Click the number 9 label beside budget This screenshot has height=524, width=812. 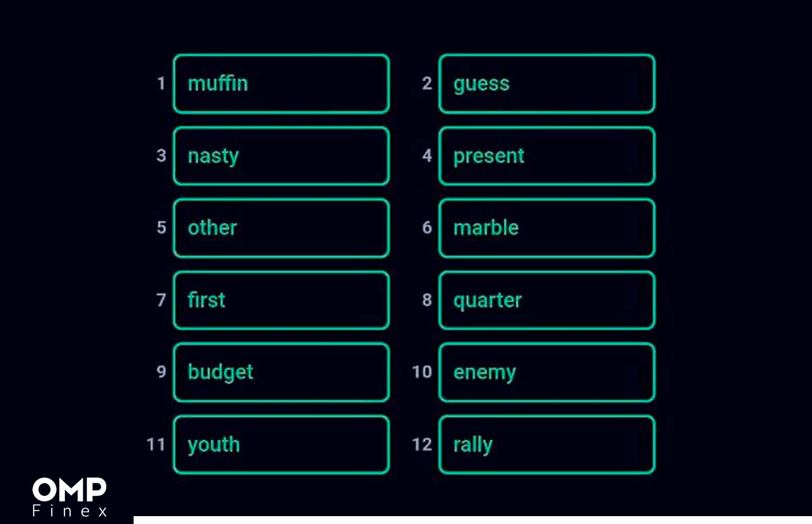(161, 372)
